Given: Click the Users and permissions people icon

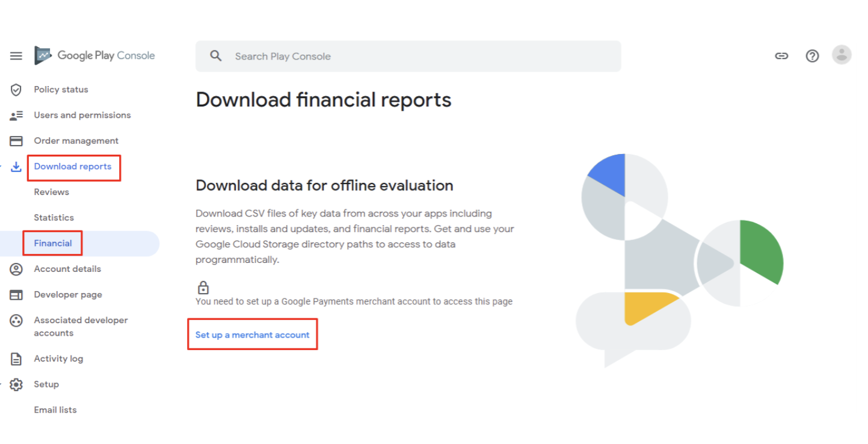Looking at the screenshot, I should pyautogui.click(x=16, y=115).
